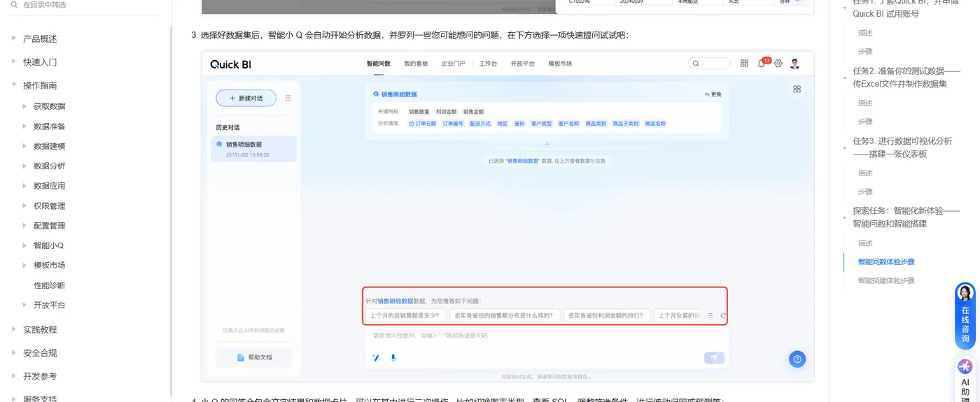Click the apps grid icon beside the bell
980x402 pixels.
point(744,64)
